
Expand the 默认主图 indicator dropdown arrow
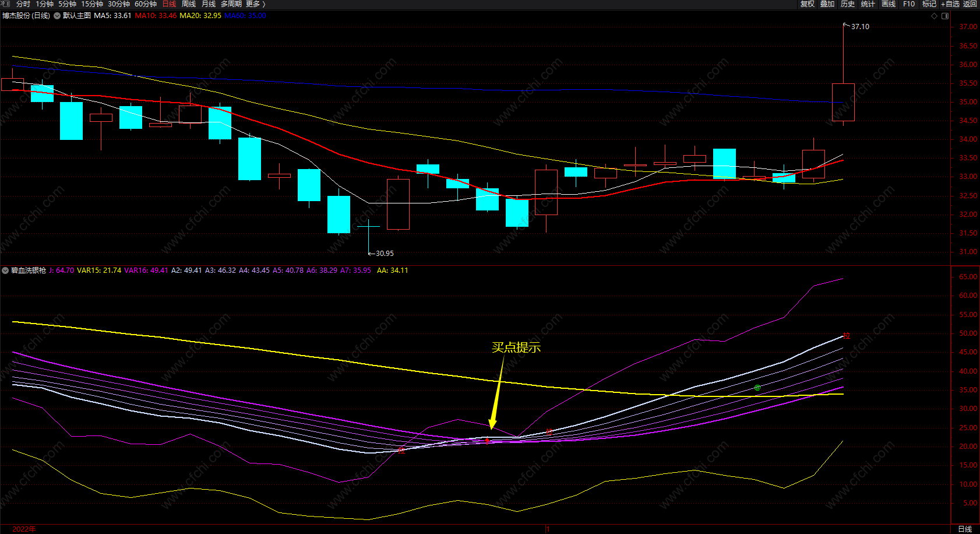click(57, 16)
